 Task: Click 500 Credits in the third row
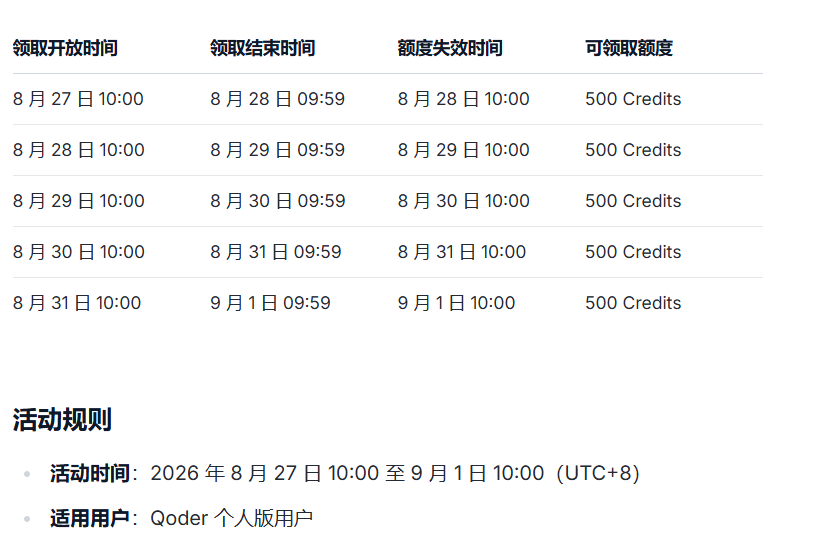[633, 201]
